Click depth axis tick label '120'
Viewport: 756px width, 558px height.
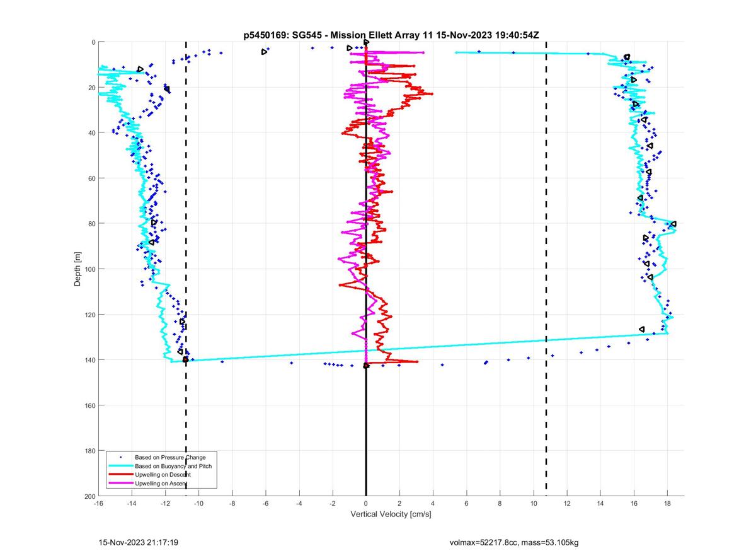[x=89, y=315]
